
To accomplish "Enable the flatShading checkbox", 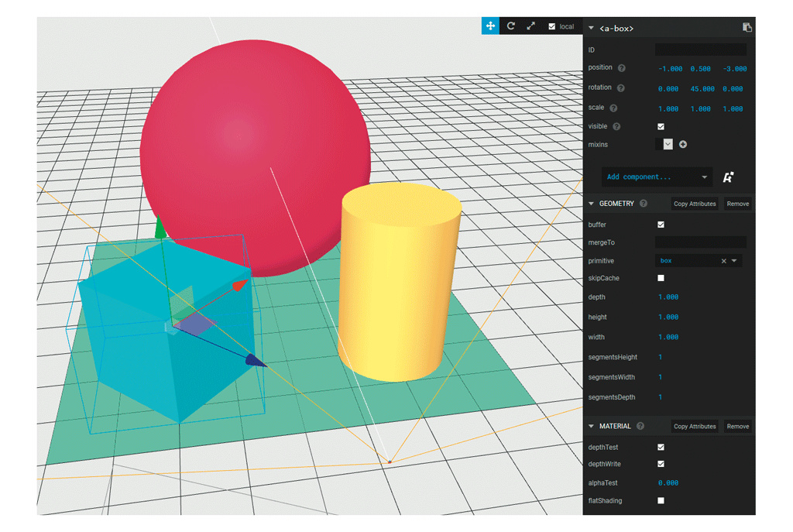I will tap(661, 501).
